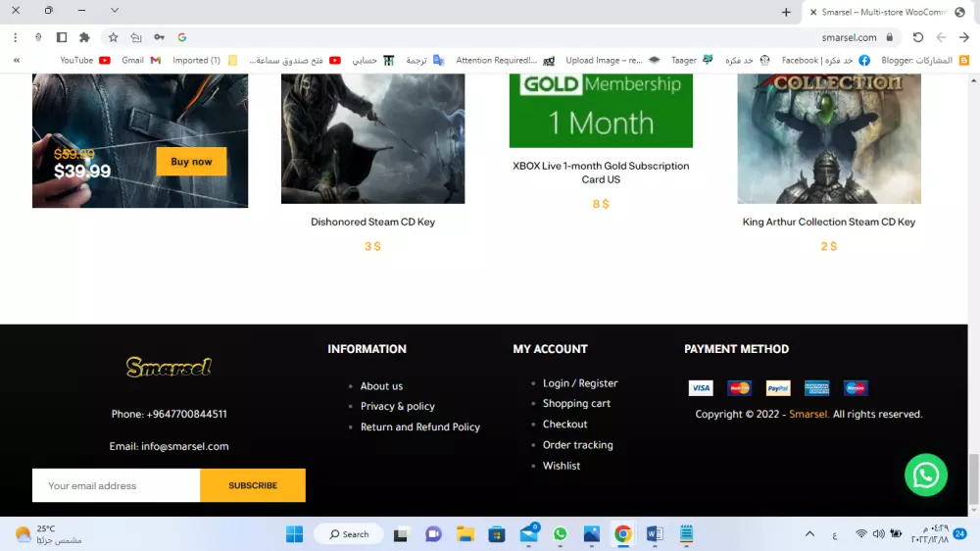Click the PayPal payment icon
This screenshot has height=551, width=980.
[778, 388]
